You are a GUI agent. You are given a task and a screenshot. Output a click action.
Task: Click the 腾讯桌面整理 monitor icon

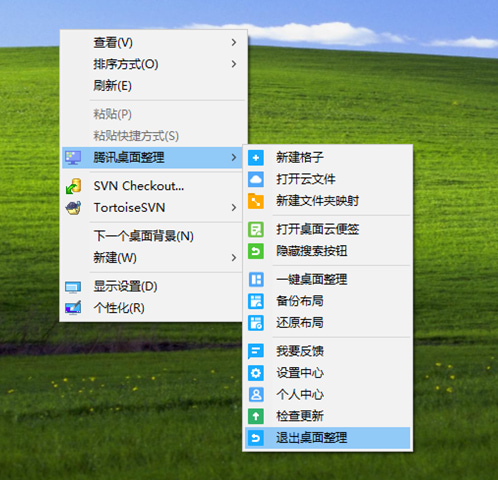(73, 158)
